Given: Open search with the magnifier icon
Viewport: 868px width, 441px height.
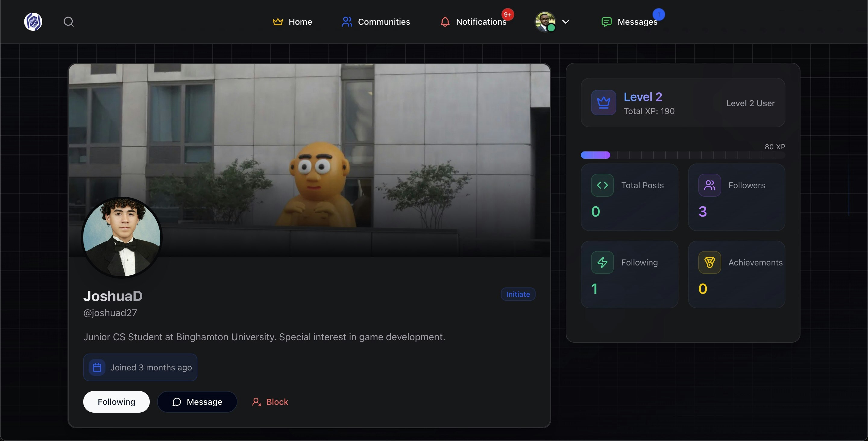Looking at the screenshot, I should (69, 22).
